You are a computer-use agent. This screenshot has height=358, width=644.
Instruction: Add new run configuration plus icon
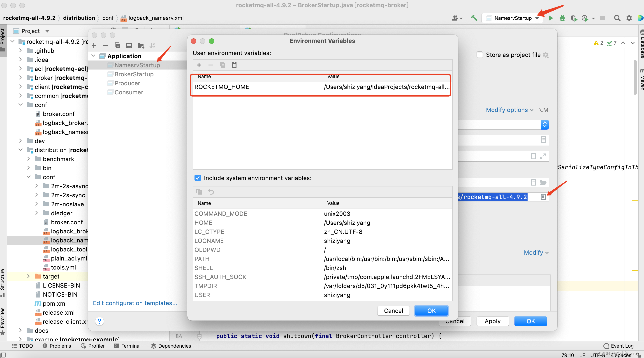coord(94,46)
